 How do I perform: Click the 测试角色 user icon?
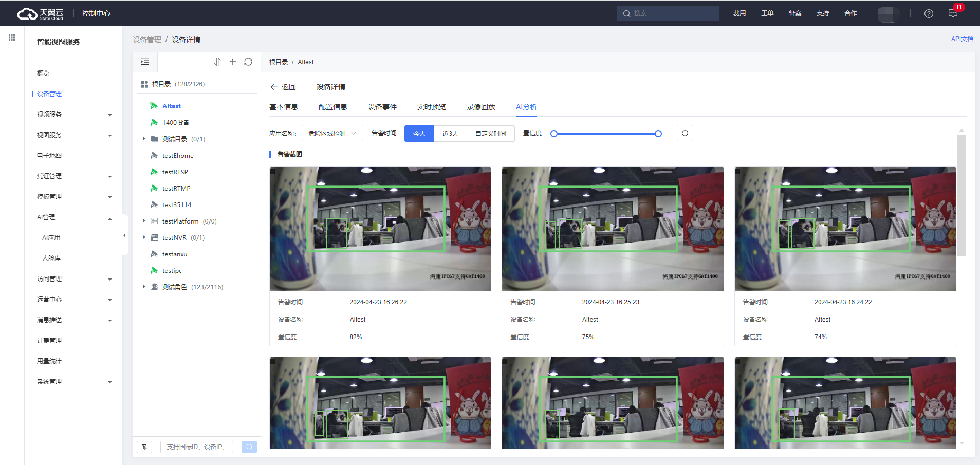pos(154,287)
